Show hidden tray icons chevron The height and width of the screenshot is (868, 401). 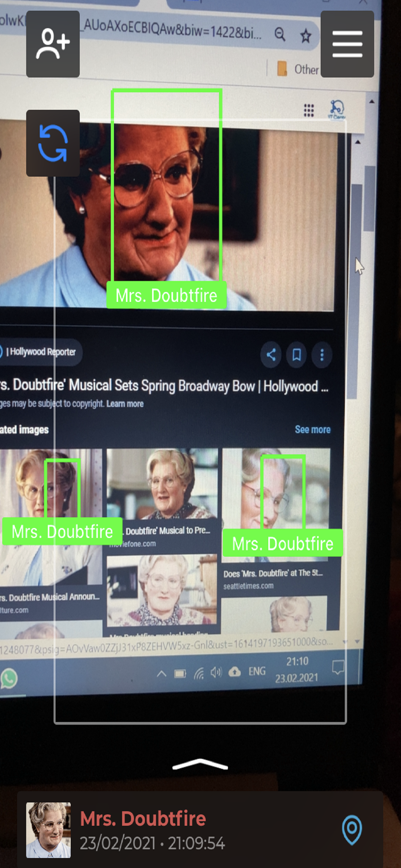(x=161, y=674)
